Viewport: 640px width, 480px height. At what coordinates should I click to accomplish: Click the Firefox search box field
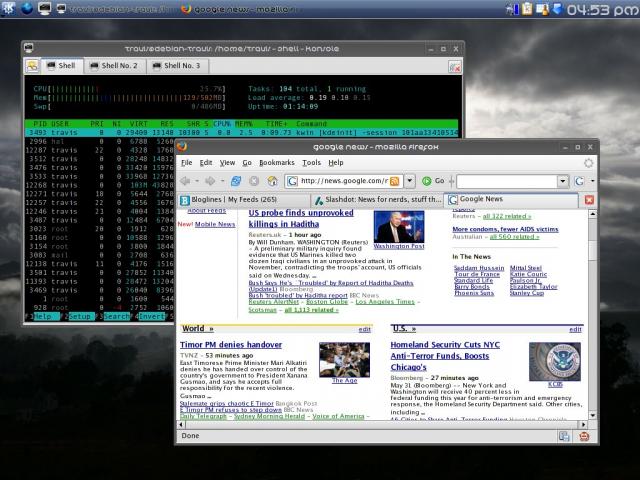coord(507,181)
